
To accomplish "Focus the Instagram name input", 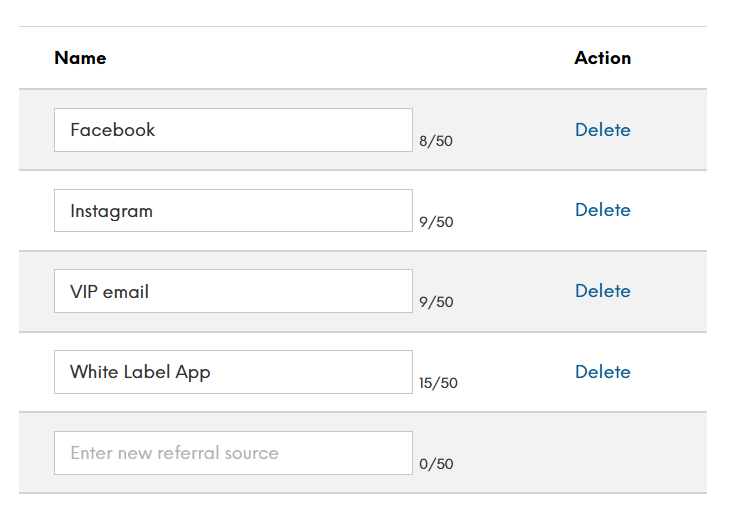I will pos(233,211).
